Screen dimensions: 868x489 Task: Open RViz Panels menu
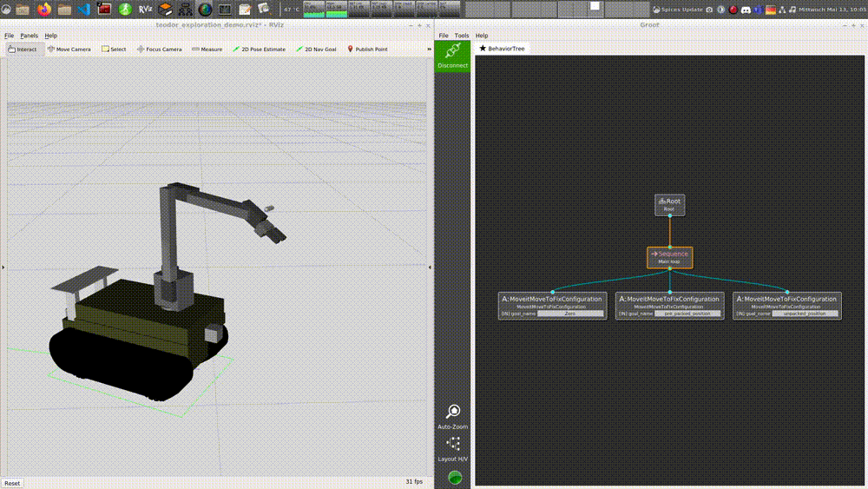[x=29, y=36]
